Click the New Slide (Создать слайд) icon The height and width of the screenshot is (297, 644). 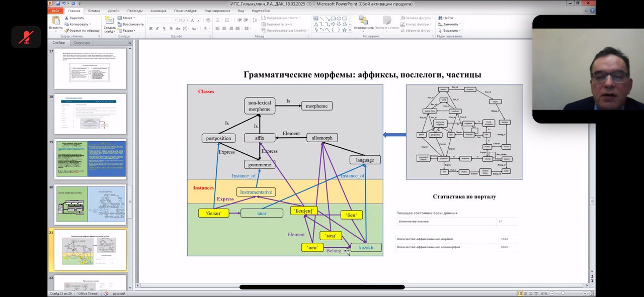[109, 20]
